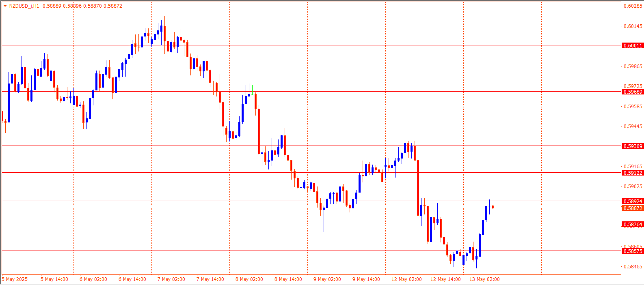The width and height of the screenshot is (644, 285).
Task: Click the 12 May 02:00 time label
Action: pyautogui.click(x=406, y=279)
